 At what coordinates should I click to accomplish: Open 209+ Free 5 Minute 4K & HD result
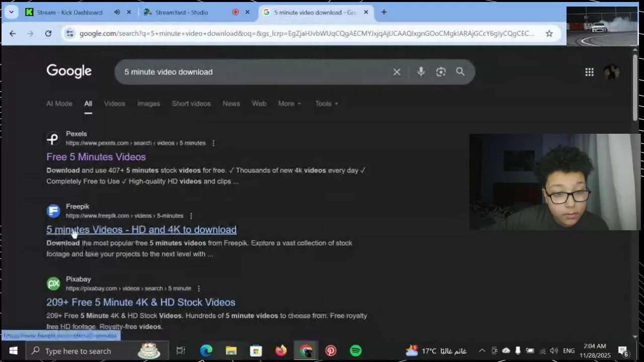[141, 302]
